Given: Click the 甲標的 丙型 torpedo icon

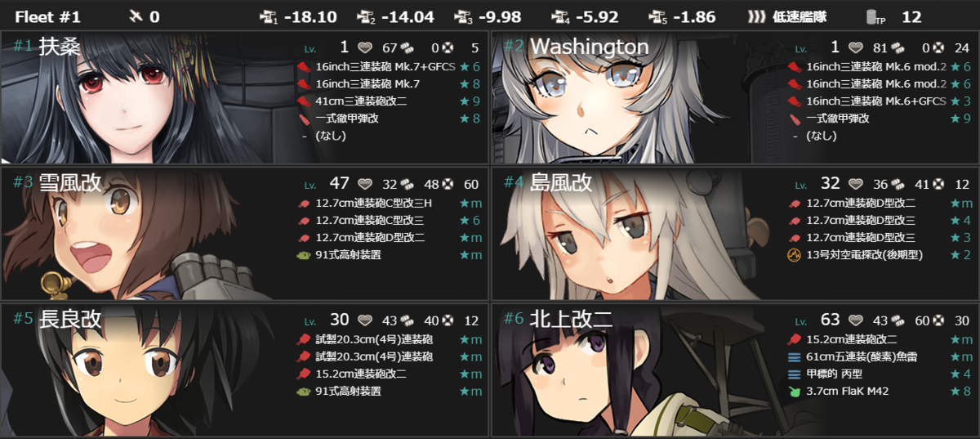Looking at the screenshot, I should [x=792, y=374].
